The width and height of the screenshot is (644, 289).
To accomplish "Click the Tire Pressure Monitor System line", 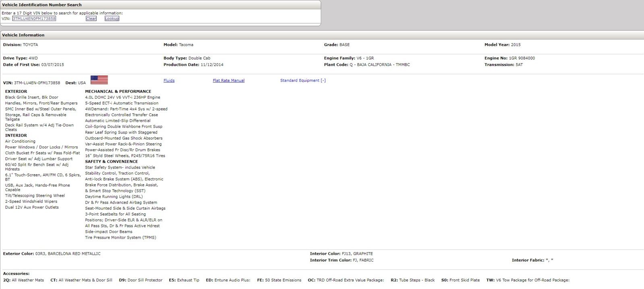I will pyautogui.click(x=120, y=238).
